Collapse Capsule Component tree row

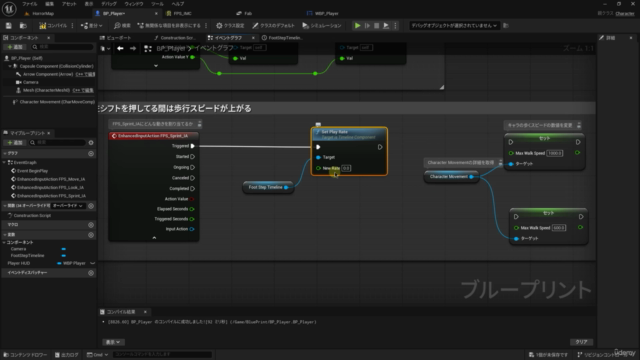[10, 66]
